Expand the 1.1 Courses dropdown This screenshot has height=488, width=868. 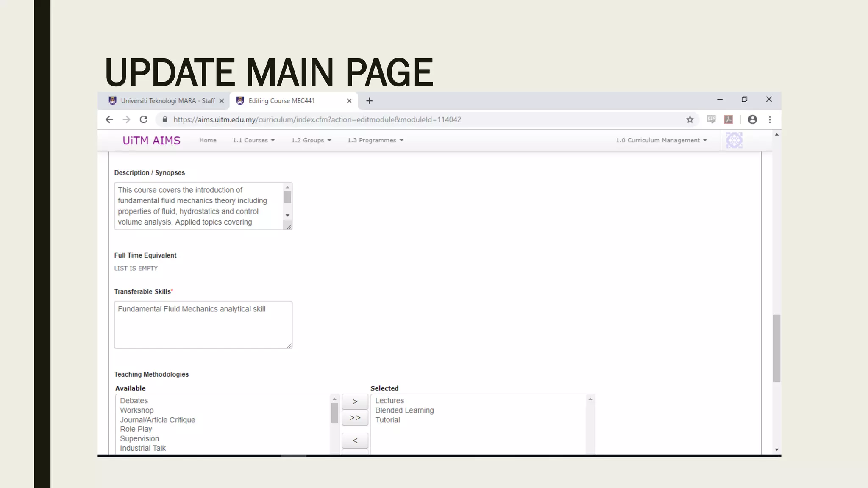click(x=253, y=140)
